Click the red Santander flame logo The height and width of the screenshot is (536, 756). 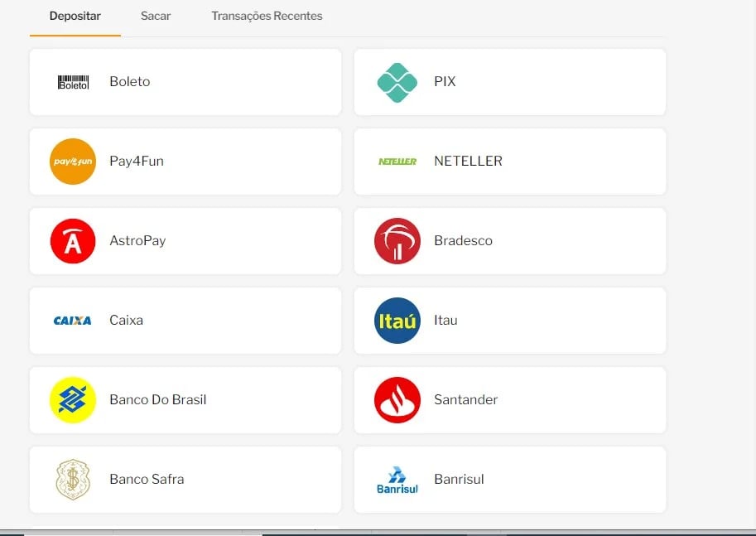(397, 400)
